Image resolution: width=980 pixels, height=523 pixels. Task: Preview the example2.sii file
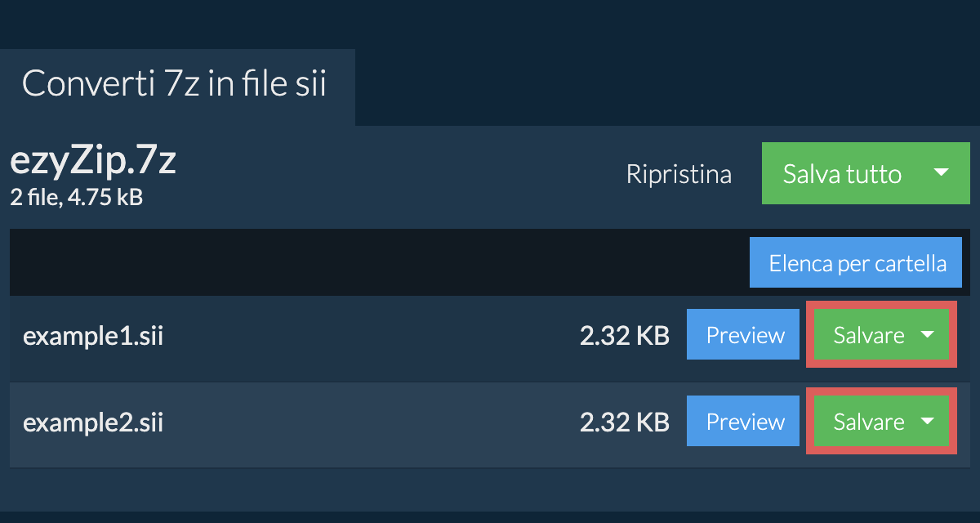click(743, 422)
